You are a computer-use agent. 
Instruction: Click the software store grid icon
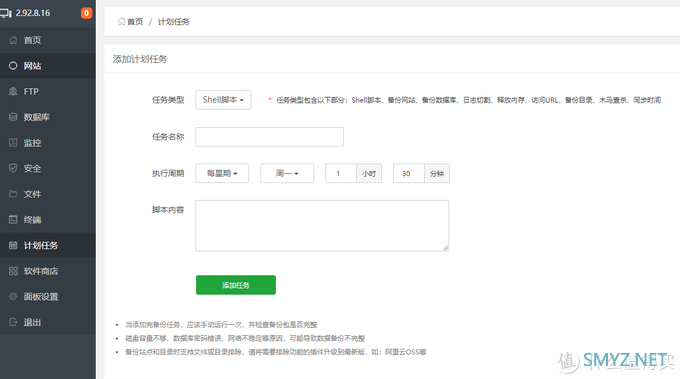pyautogui.click(x=13, y=271)
